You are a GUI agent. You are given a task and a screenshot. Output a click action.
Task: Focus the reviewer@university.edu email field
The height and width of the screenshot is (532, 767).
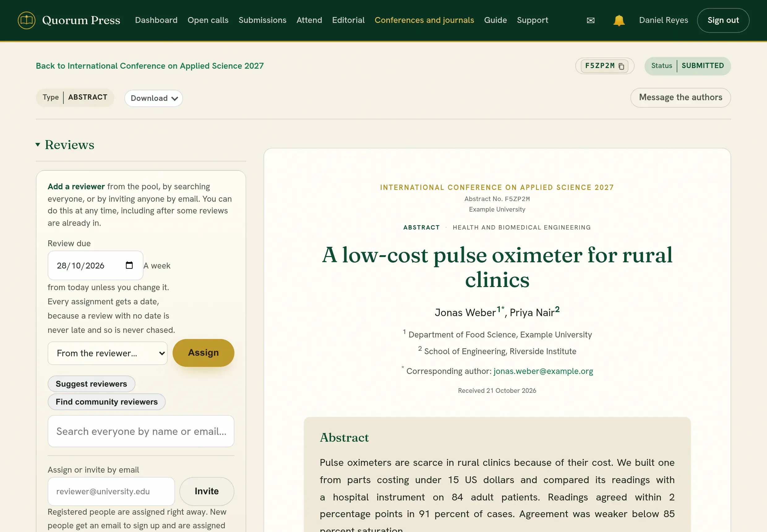pos(111,491)
